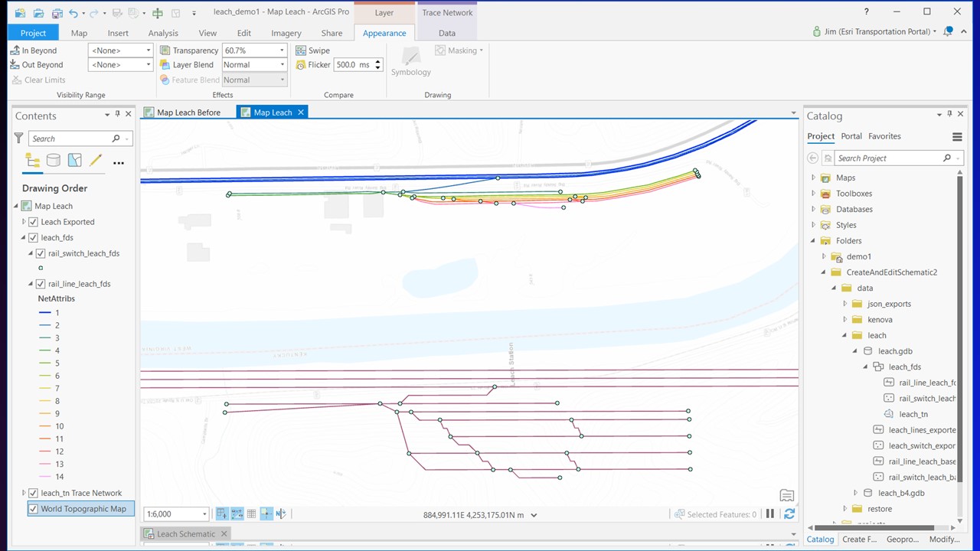
Task: Click inside the Search Project field
Action: [888, 158]
